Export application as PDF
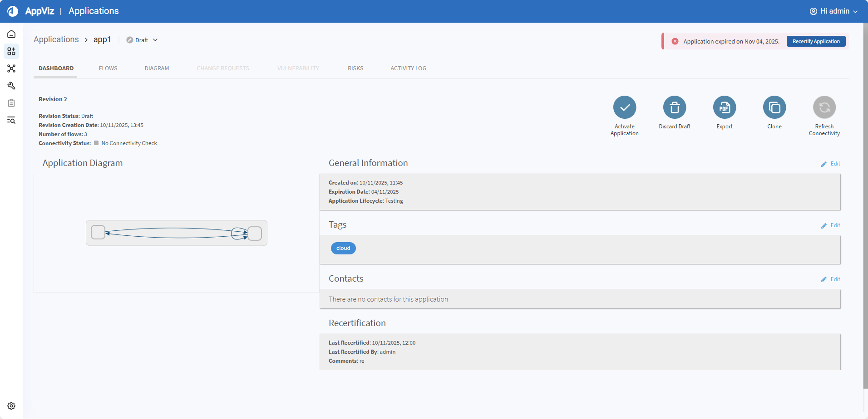This screenshot has width=868, height=419. (724, 107)
